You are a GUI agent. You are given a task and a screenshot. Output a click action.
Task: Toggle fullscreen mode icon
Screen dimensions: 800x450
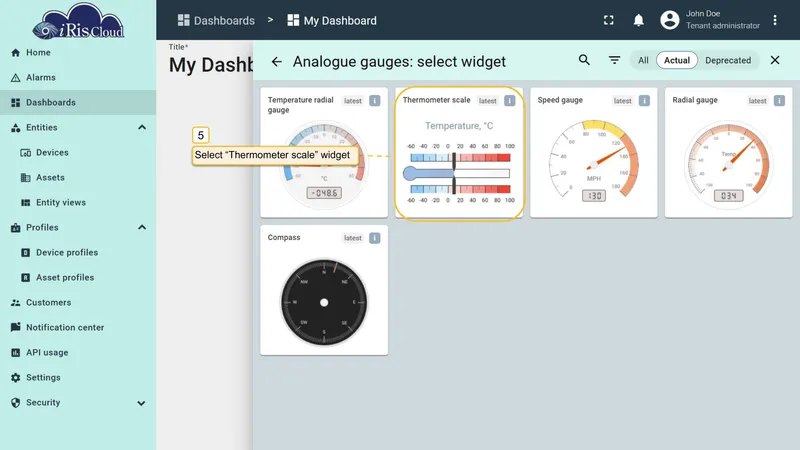pos(609,20)
